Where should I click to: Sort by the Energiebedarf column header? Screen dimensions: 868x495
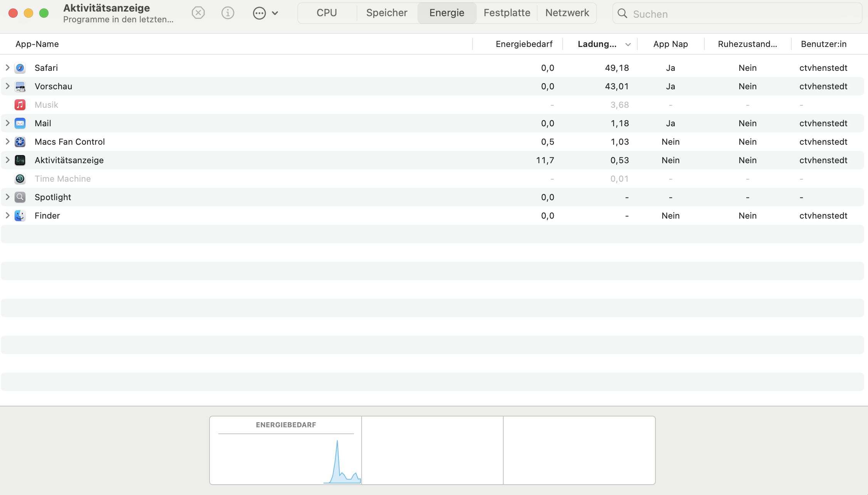(524, 44)
